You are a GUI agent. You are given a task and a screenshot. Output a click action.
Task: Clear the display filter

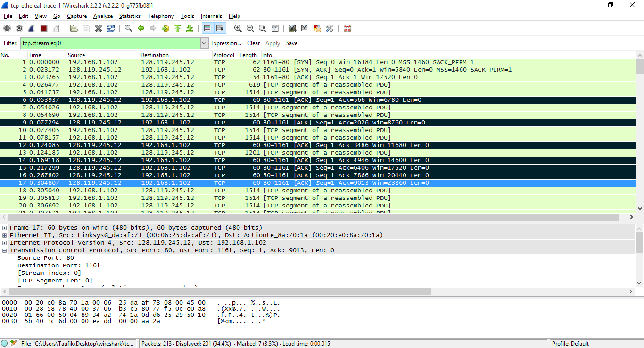[254, 43]
